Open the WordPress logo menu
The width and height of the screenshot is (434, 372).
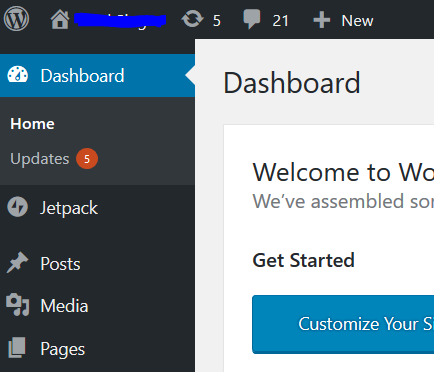point(16,19)
